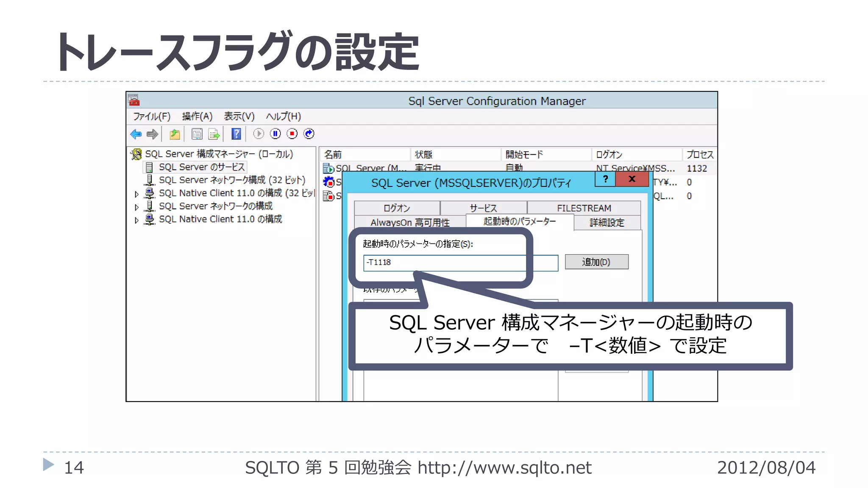Sort services by the 状態 column header
The height and width of the screenshot is (488, 868).
point(456,154)
